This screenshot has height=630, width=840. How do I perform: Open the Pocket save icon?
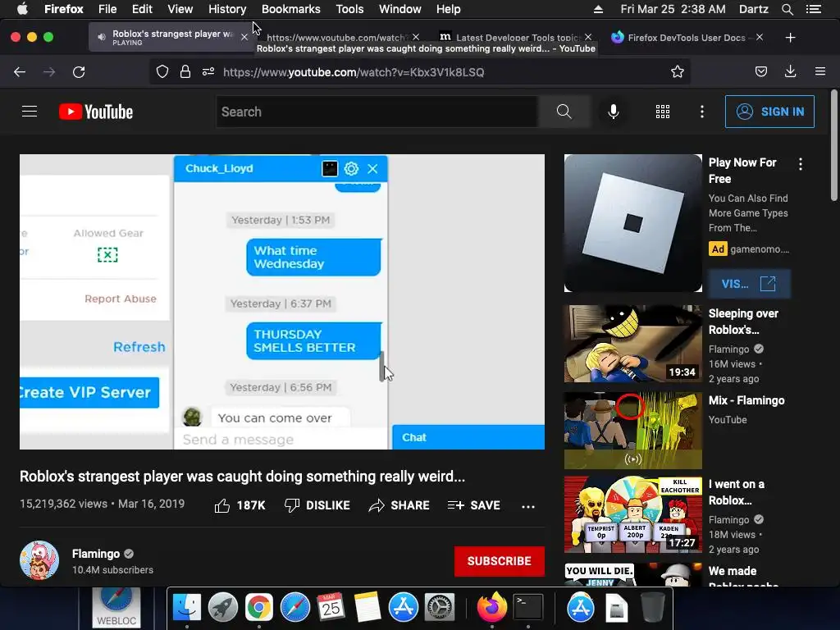coord(761,72)
